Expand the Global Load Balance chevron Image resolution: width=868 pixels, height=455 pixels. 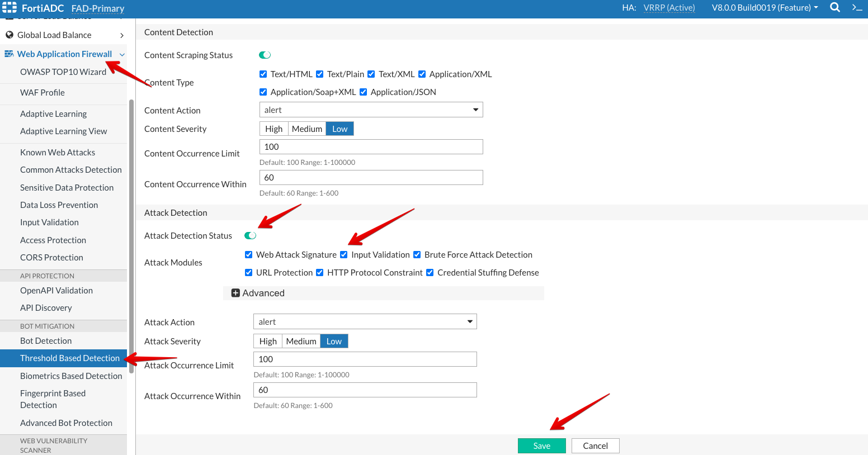click(x=122, y=35)
